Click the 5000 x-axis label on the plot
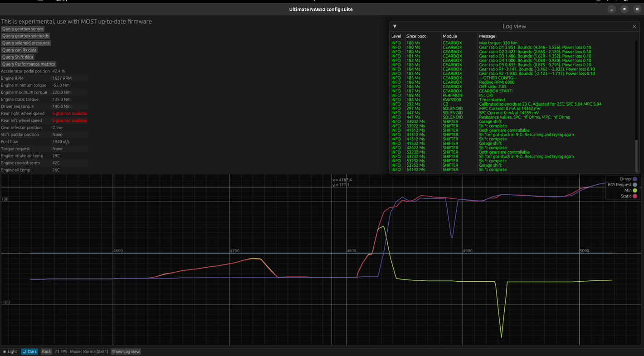The height and width of the screenshot is (356, 644). point(585,251)
